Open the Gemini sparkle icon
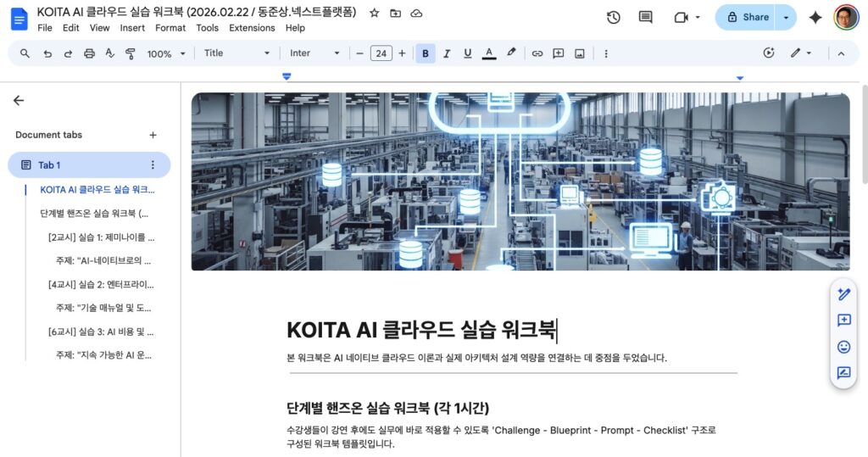The height and width of the screenshot is (457, 868). tap(815, 17)
